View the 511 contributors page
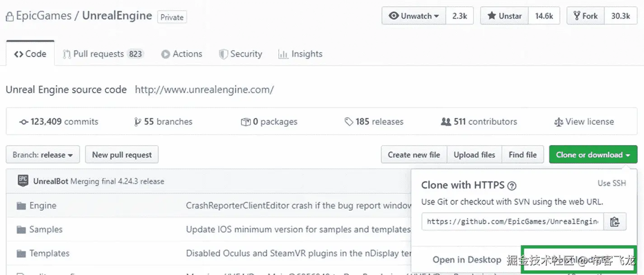 pyautogui.click(x=479, y=122)
